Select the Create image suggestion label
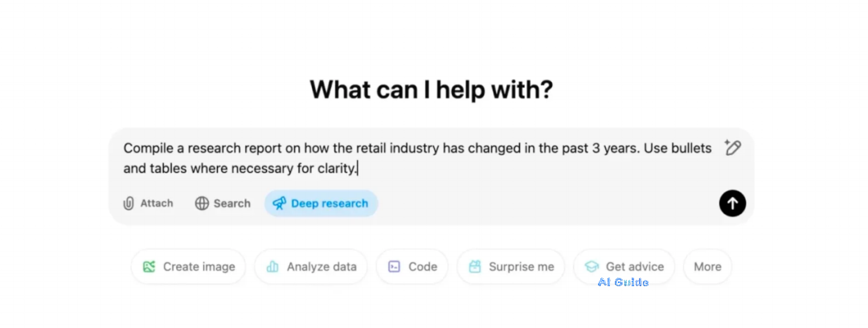 pos(199,267)
